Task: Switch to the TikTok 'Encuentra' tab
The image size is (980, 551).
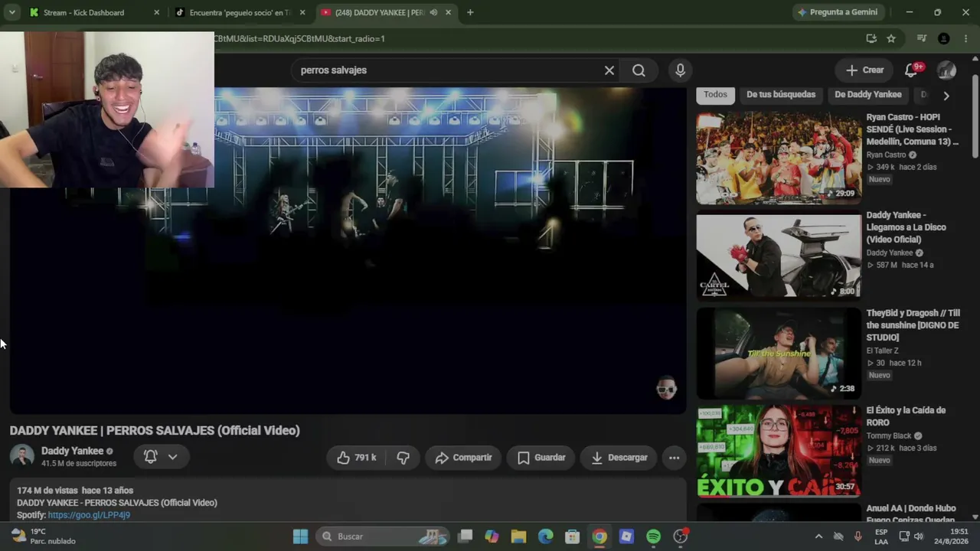Action: point(240,12)
